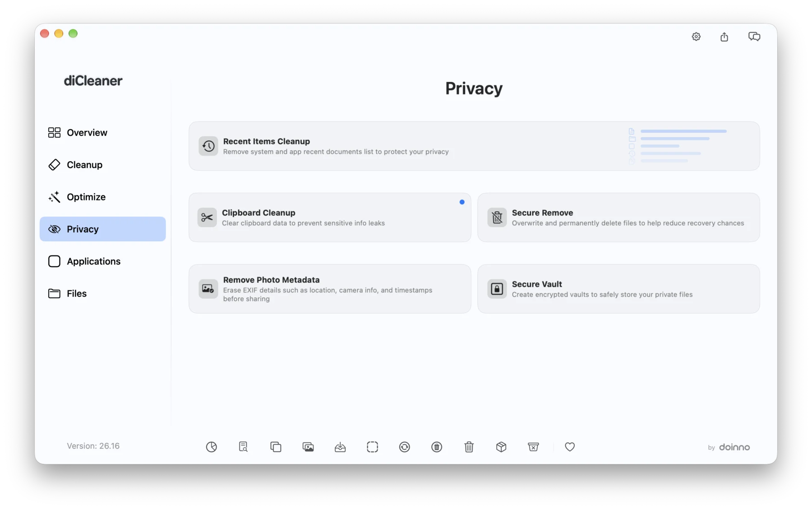Screen dimensions: 812x510
Task: Click the Secure Remove trash icon
Action: pyautogui.click(x=497, y=218)
